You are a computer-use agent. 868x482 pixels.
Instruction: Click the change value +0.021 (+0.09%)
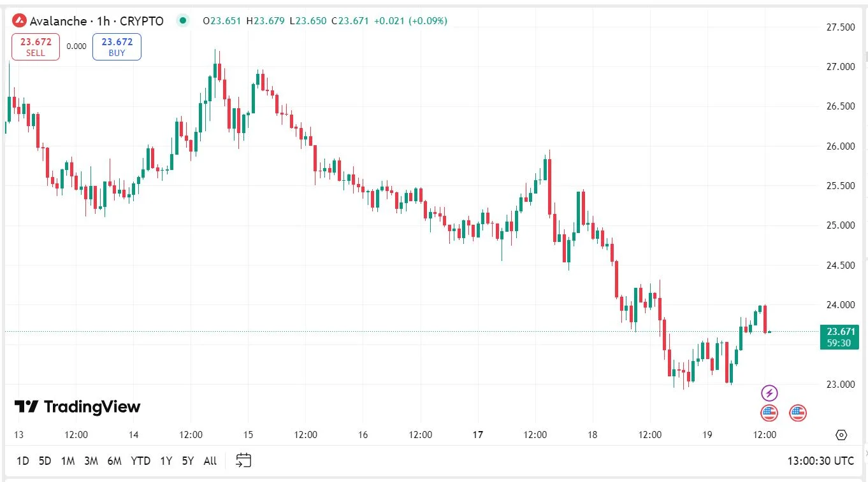point(410,21)
